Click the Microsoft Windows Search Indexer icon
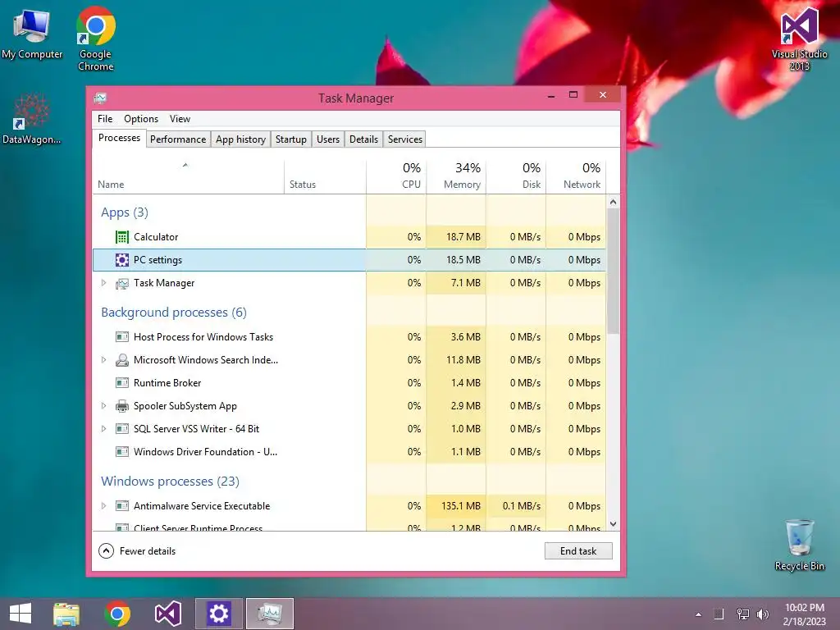This screenshot has height=630, width=840. click(x=122, y=360)
